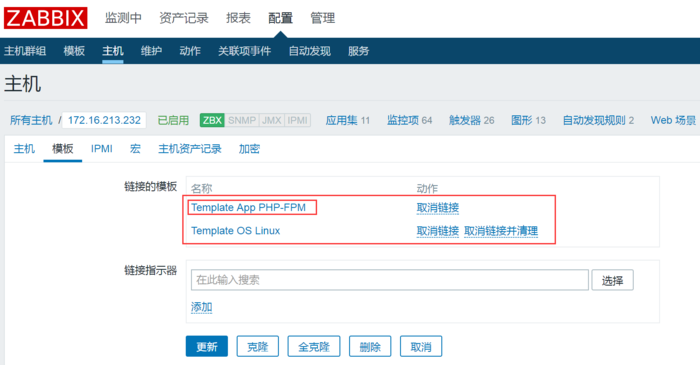Click the 取消 button

tap(421, 346)
